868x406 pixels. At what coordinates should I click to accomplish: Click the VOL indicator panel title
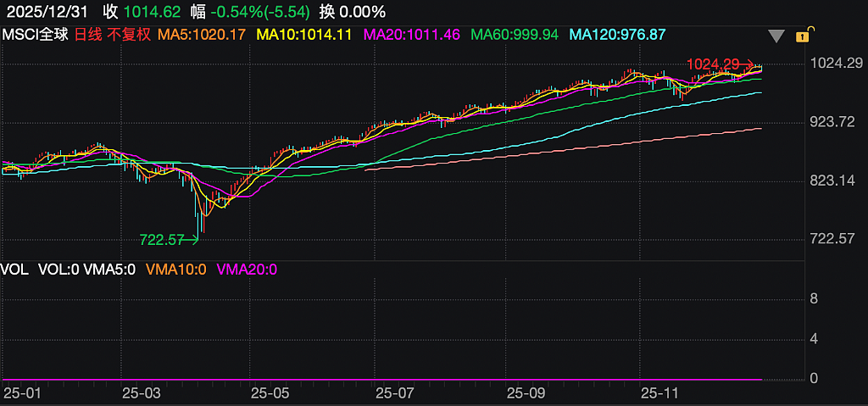pyautogui.click(x=15, y=270)
